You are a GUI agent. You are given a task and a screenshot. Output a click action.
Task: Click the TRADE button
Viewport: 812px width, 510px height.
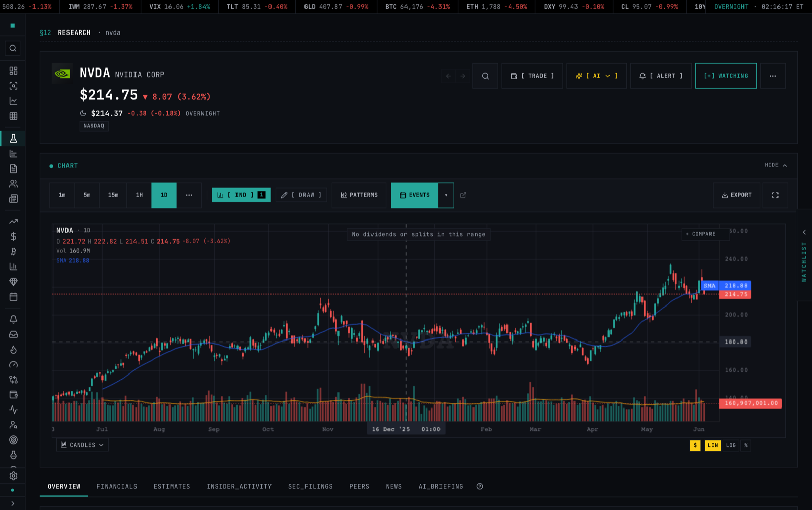click(532, 76)
